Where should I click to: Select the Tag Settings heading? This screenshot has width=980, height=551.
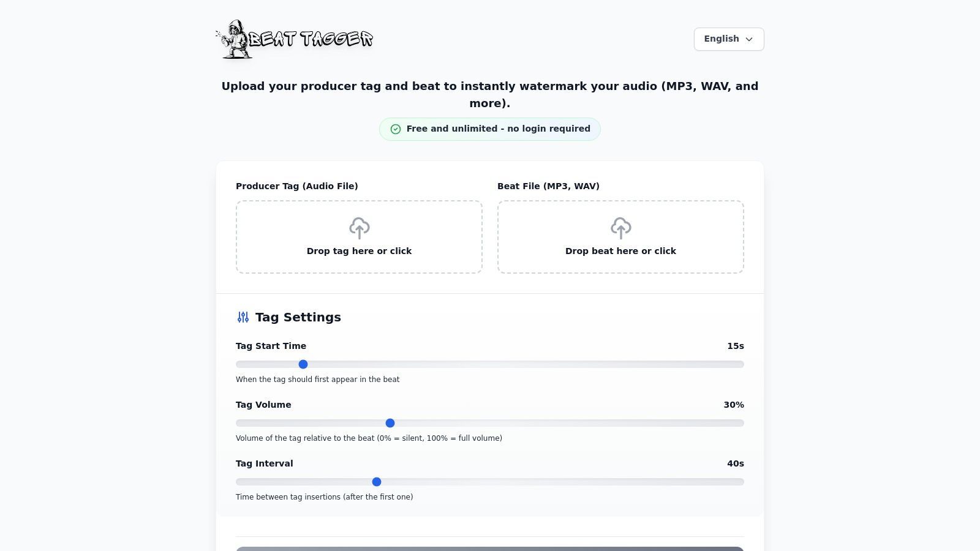[x=298, y=317]
